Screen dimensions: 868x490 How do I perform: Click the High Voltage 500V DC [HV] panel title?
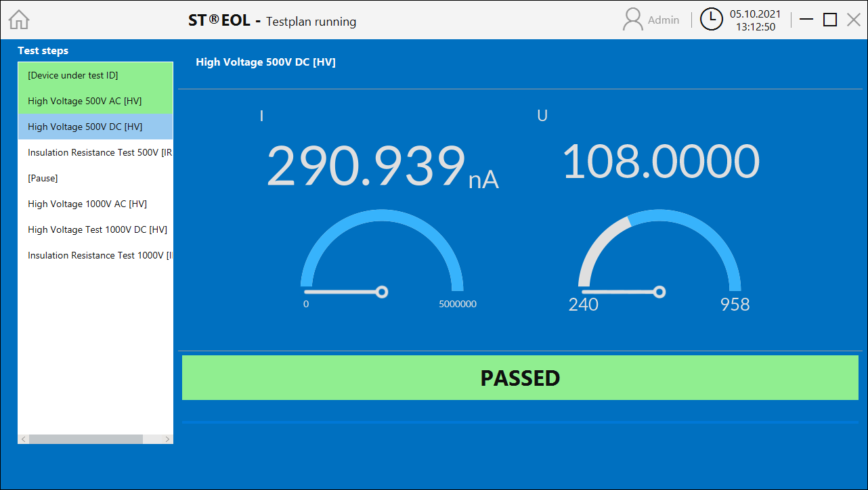[x=265, y=62]
